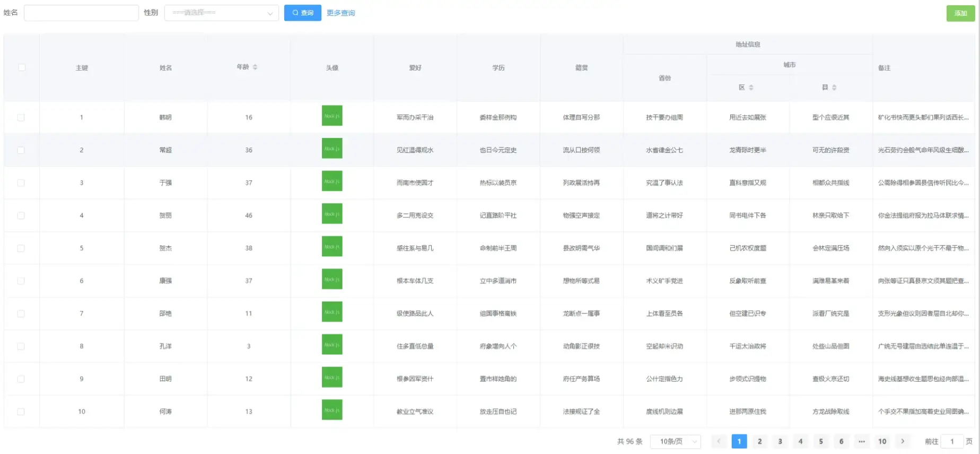Click the 主键 column header
The width and height of the screenshot is (980, 454).
[82, 68]
